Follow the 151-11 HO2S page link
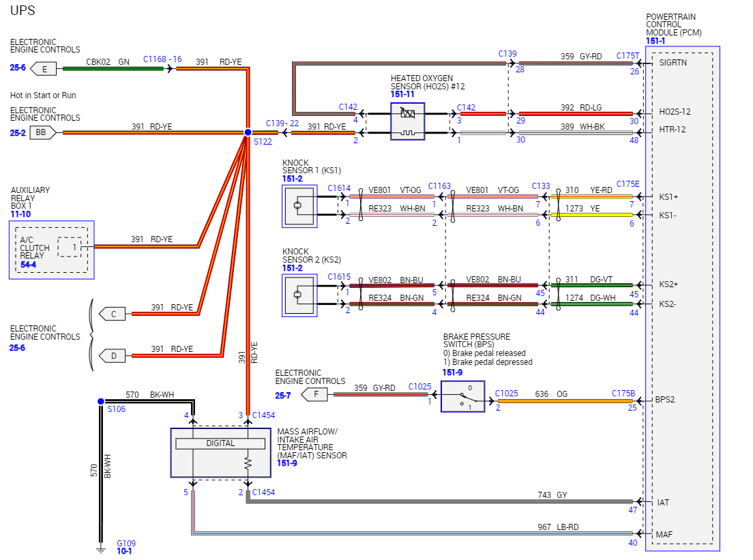The width and height of the screenshot is (753, 560). click(402, 94)
